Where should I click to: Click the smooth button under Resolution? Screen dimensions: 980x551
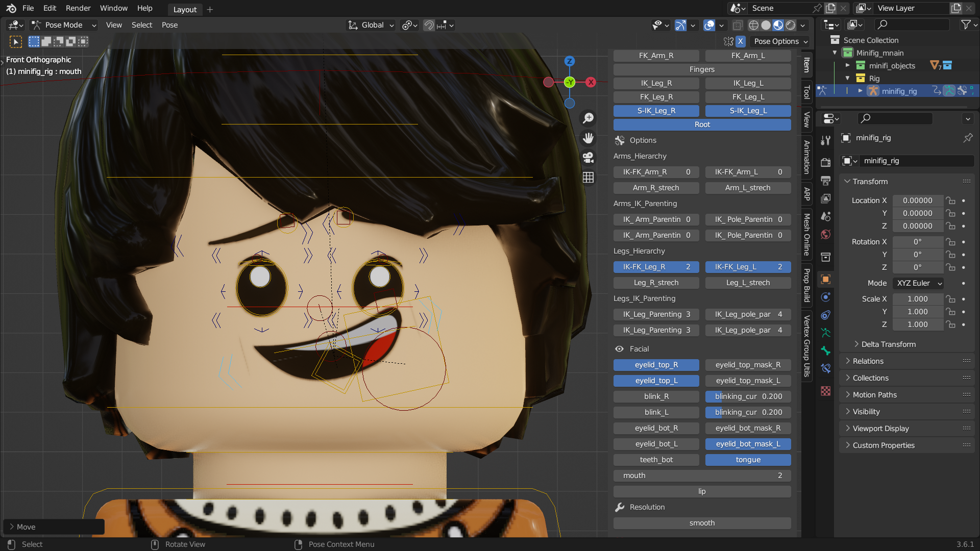click(x=702, y=523)
